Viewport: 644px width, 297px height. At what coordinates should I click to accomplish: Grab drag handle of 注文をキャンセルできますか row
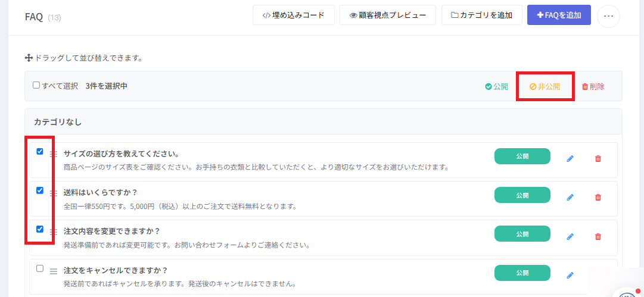pyautogui.click(x=54, y=271)
